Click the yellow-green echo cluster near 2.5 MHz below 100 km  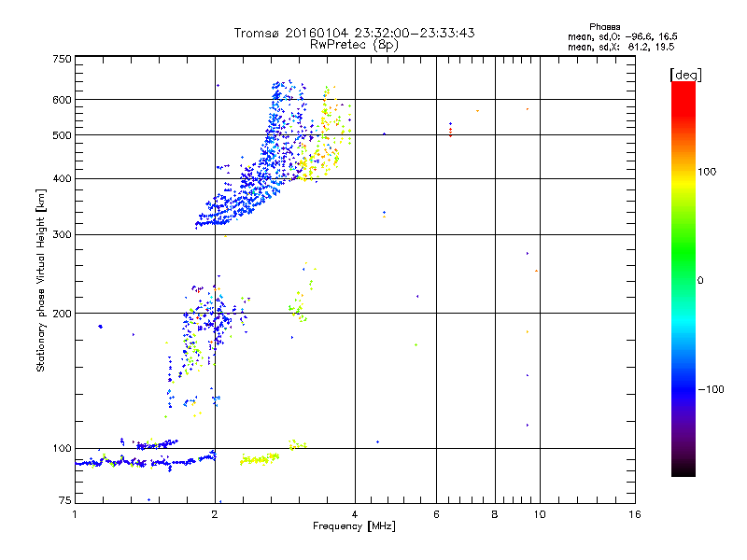[x=260, y=459]
